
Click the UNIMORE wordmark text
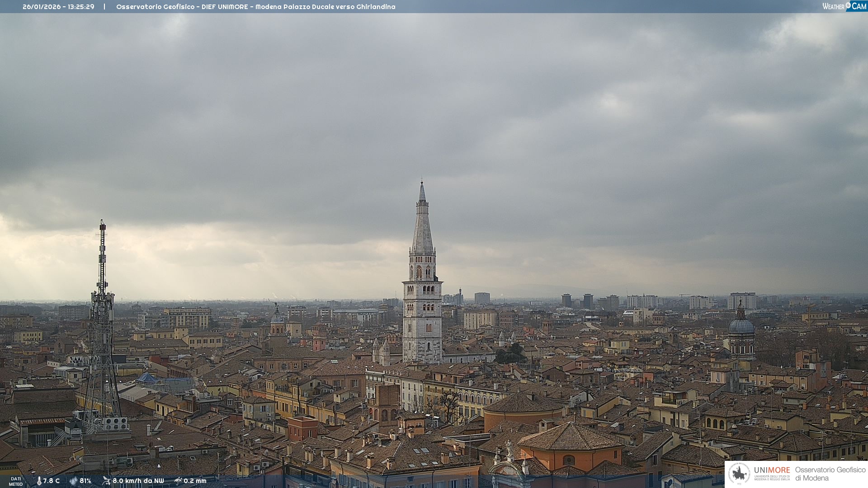[772, 470]
